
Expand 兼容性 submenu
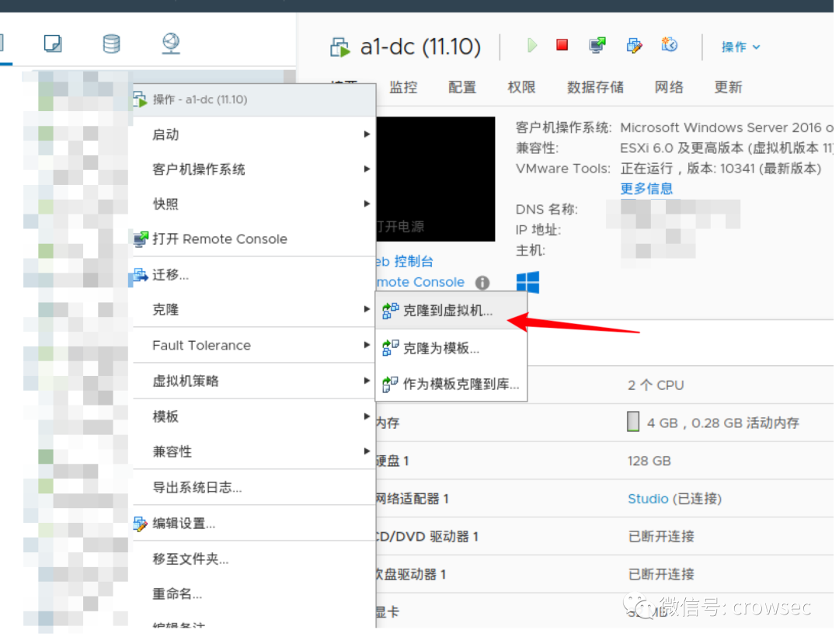pos(254,452)
